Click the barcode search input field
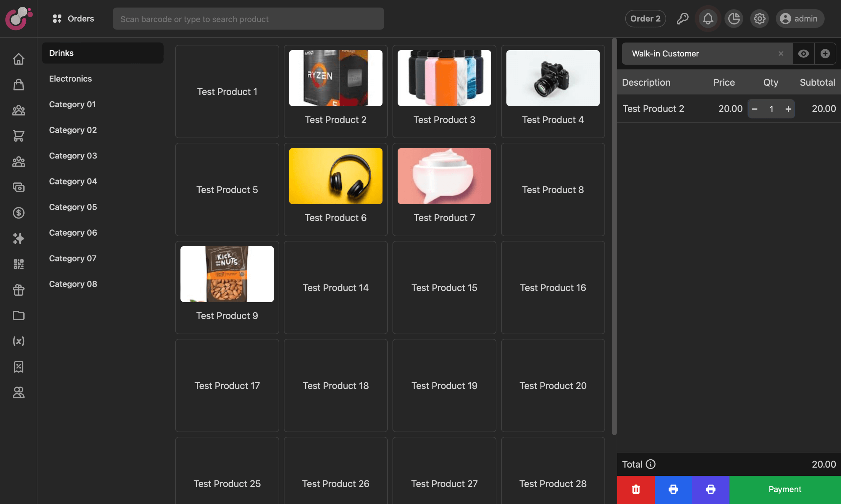The width and height of the screenshot is (841, 504). click(248, 19)
